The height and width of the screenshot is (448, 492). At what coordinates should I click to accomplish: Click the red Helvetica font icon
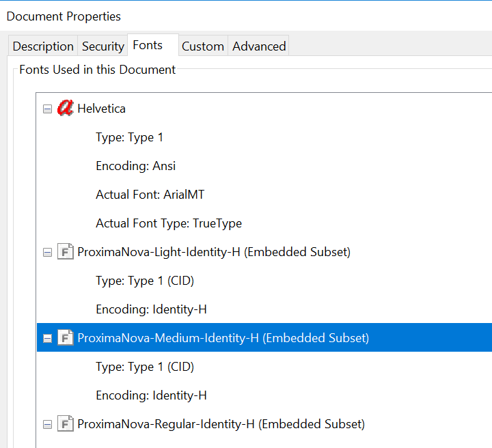click(66, 108)
